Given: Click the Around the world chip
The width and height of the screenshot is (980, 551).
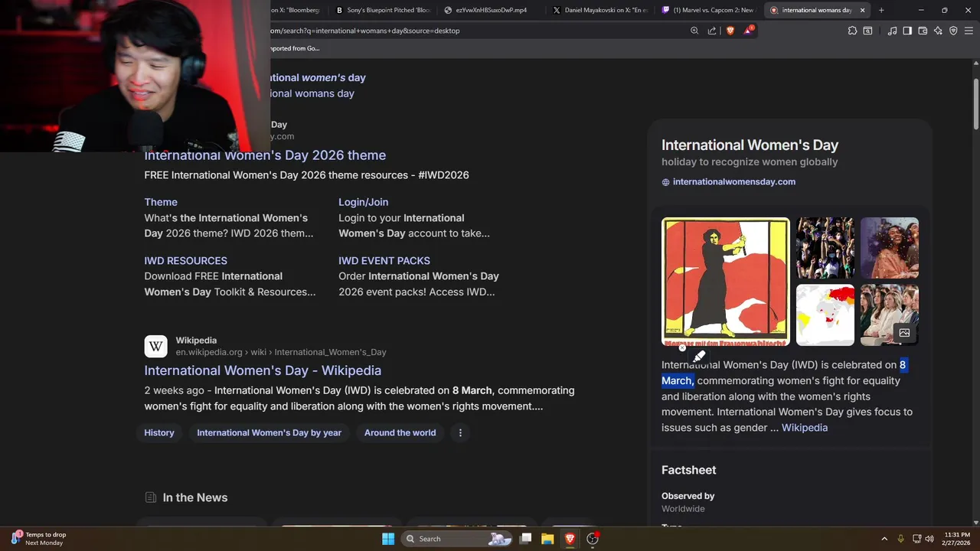Looking at the screenshot, I should (400, 432).
